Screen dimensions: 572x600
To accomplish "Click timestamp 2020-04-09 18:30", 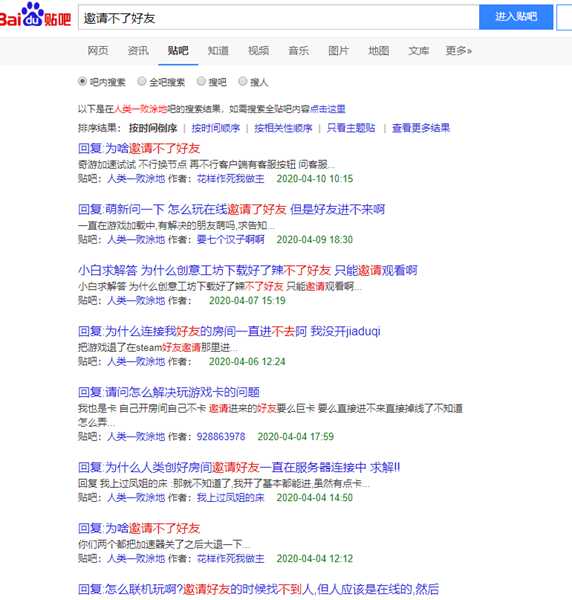I will 315,240.
